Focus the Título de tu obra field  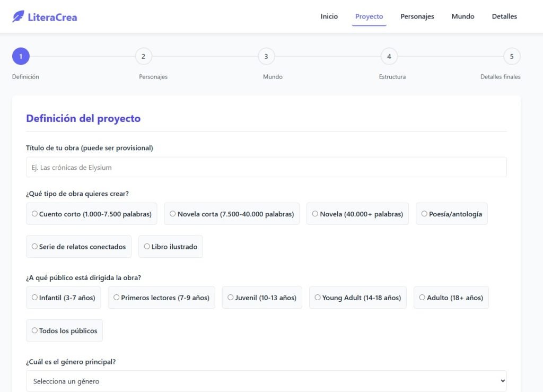[266, 167]
